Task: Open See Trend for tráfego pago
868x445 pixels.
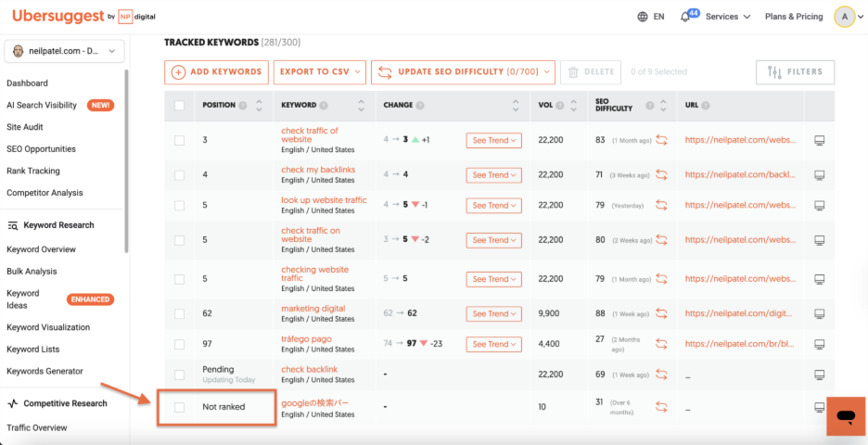Action: [493, 344]
